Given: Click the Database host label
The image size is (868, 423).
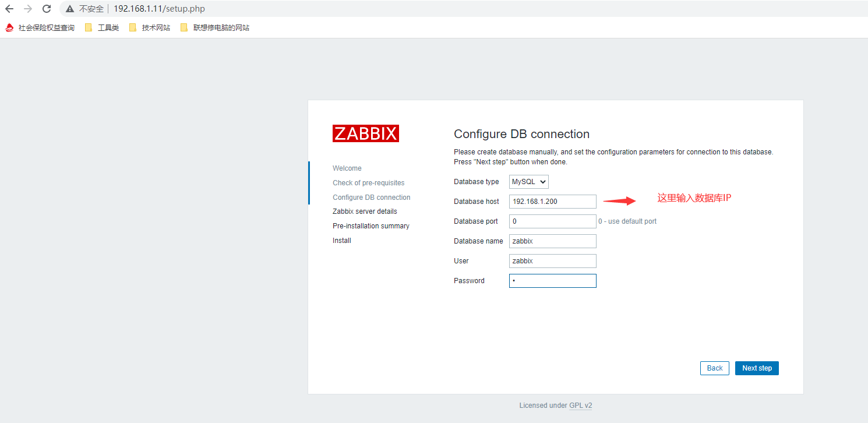Looking at the screenshot, I should (x=477, y=202).
